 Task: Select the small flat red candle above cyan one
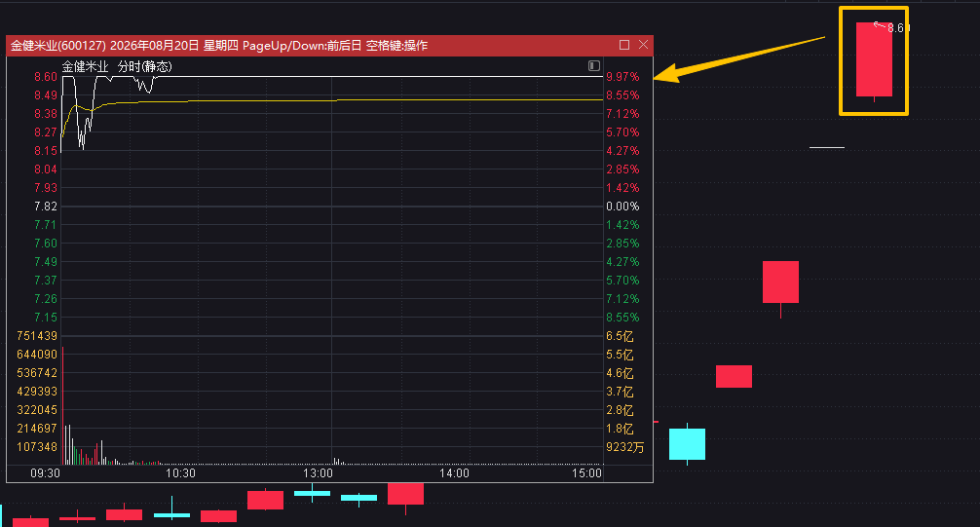(x=734, y=376)
